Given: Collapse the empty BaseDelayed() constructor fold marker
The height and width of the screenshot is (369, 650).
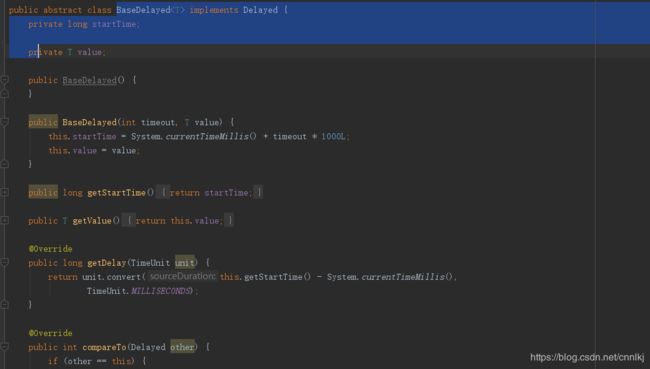Looking at the screenshot, I should click(x=5, y=80).
